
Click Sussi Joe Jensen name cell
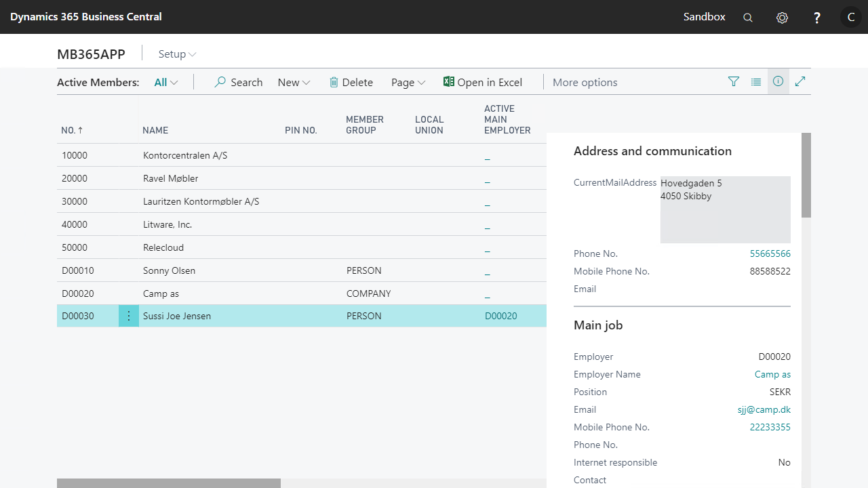click(177, 316)
